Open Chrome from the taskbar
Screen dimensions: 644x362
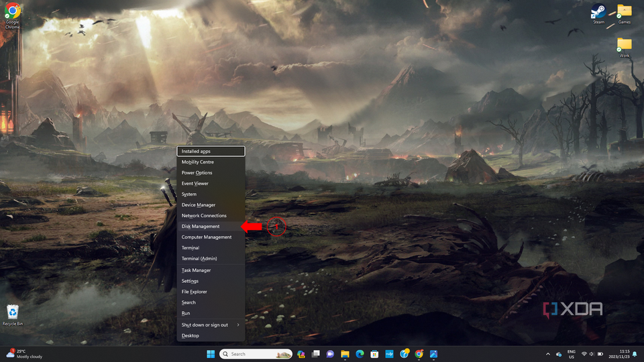point(419,354)
